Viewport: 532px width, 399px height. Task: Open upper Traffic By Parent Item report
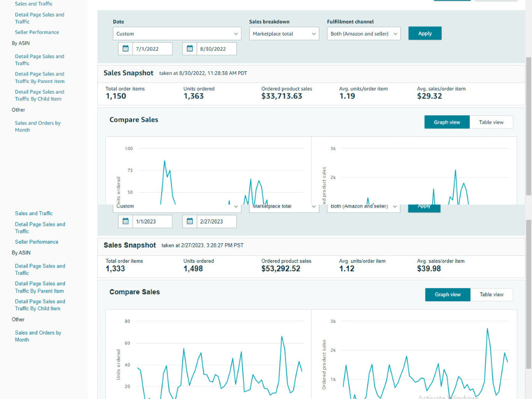click(x=40, y=78)
